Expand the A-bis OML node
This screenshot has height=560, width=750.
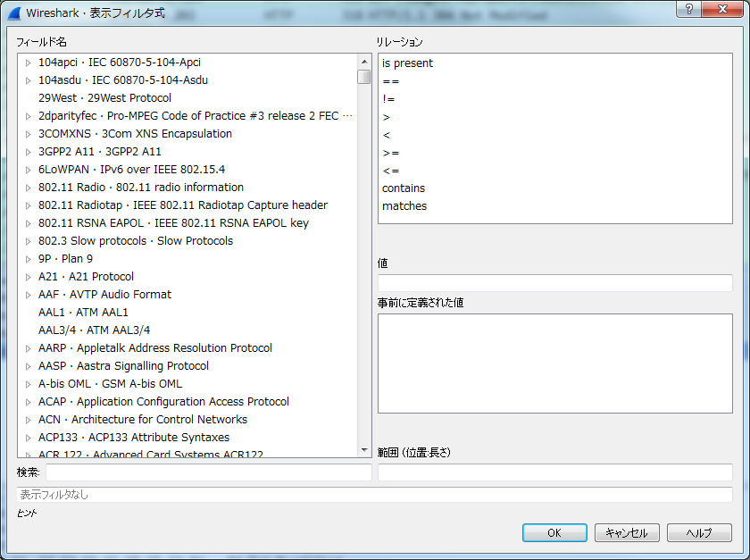(29, 384)
